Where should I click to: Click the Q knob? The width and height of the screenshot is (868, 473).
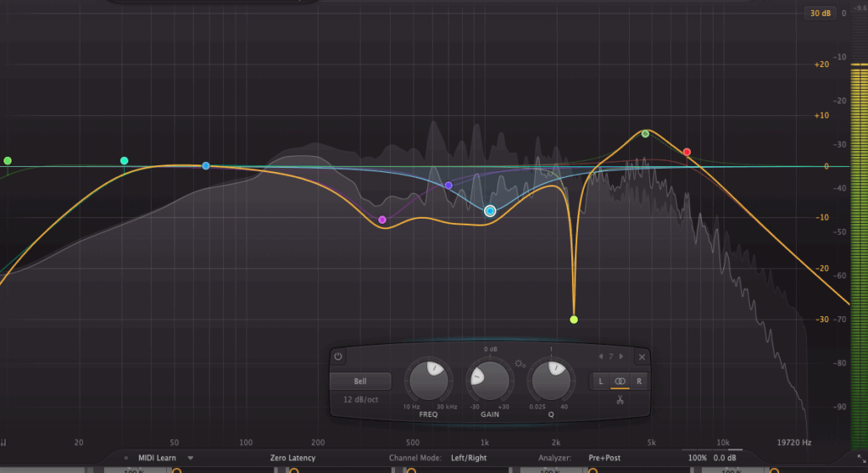tap(551, 380)
